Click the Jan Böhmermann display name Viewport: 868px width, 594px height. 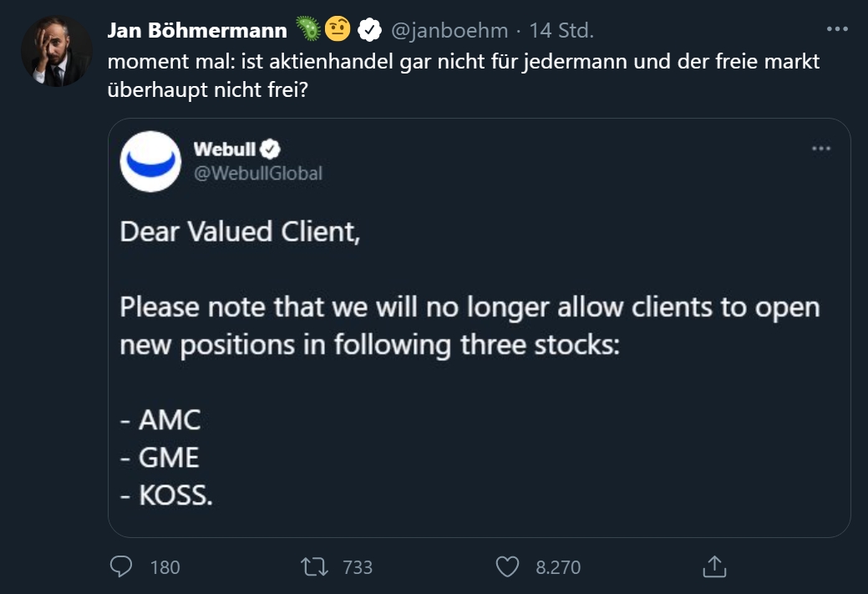pos(198,31)
